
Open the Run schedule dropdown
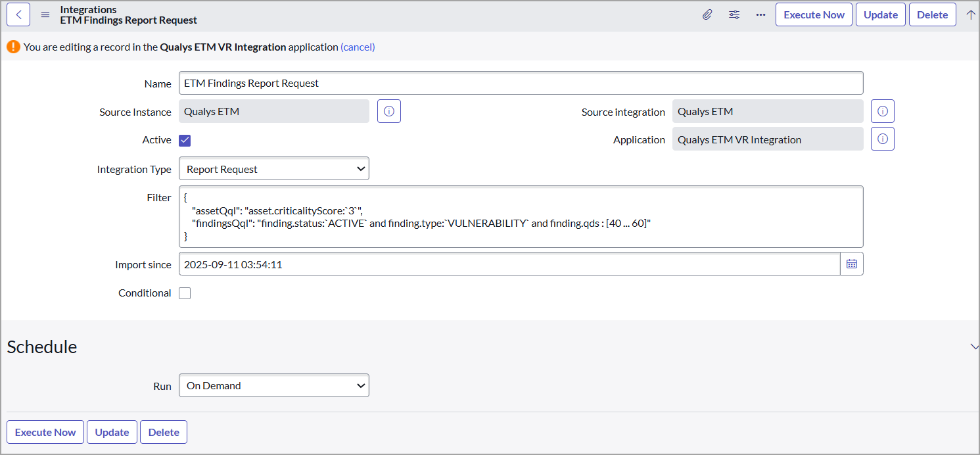(x=273, y=386)
